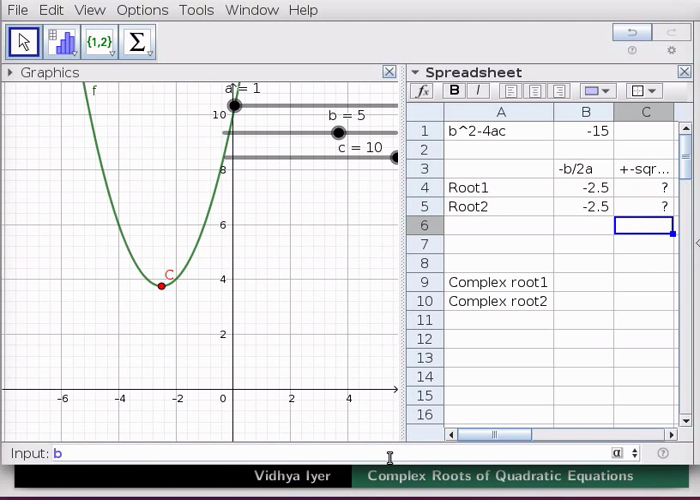Open the One Variable Analysis chart tool
The image size is (700, 500).
tap(62, 42)
